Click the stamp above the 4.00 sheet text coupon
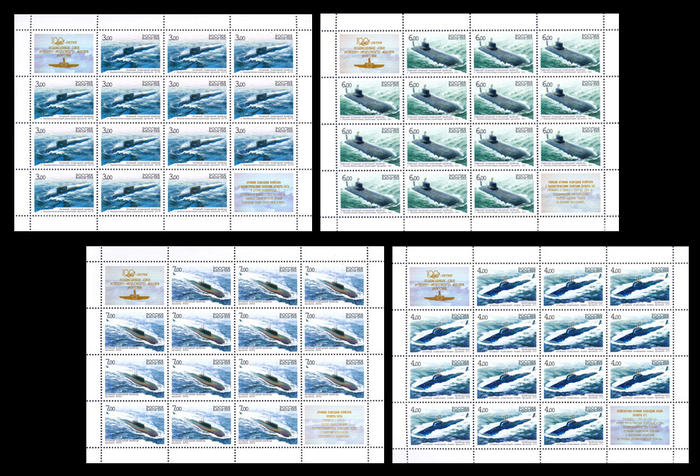This screenshot has width=700, height=476. (x=640, y=382)
